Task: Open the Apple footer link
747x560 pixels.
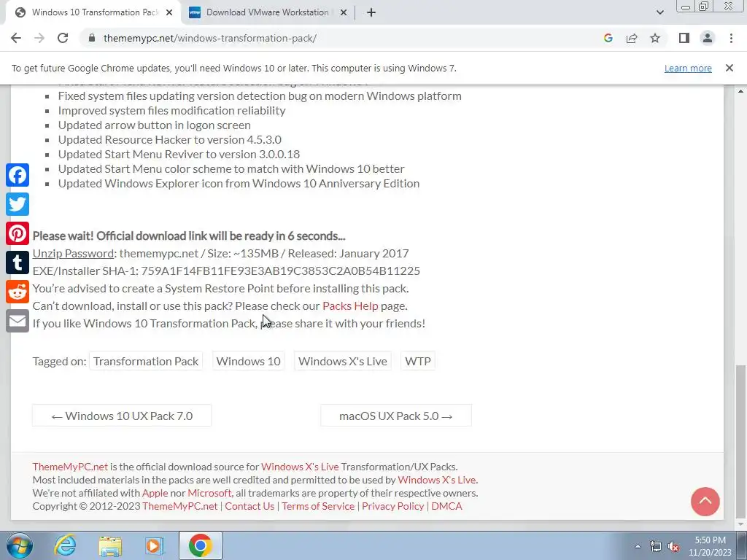Action: [x=155, y=493]
